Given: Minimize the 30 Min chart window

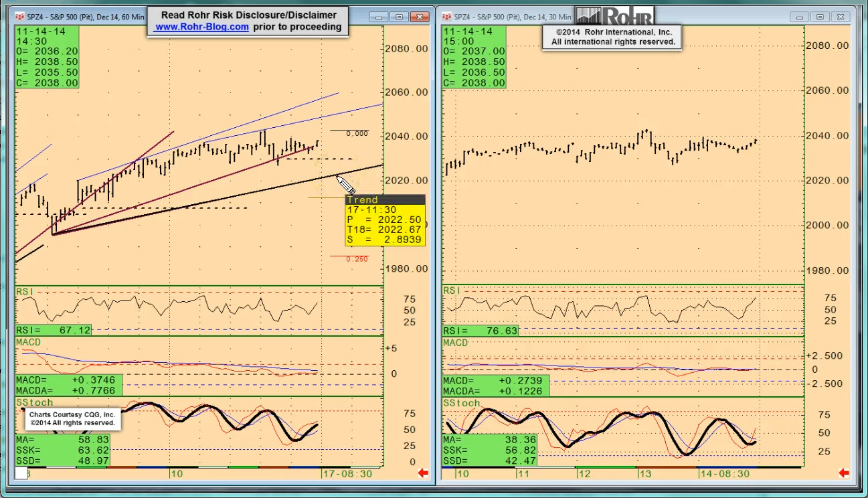Looking at the screenshot, I should click(x=800, y=17).
